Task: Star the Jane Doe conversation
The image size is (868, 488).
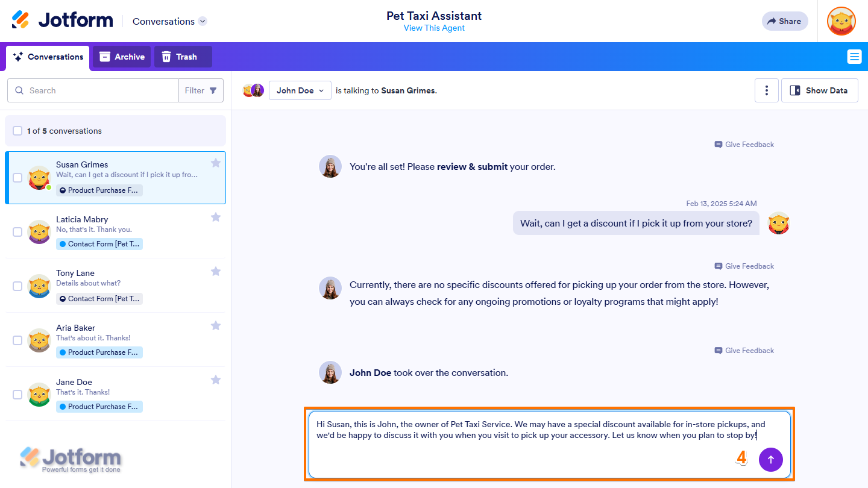Action: 216,380
